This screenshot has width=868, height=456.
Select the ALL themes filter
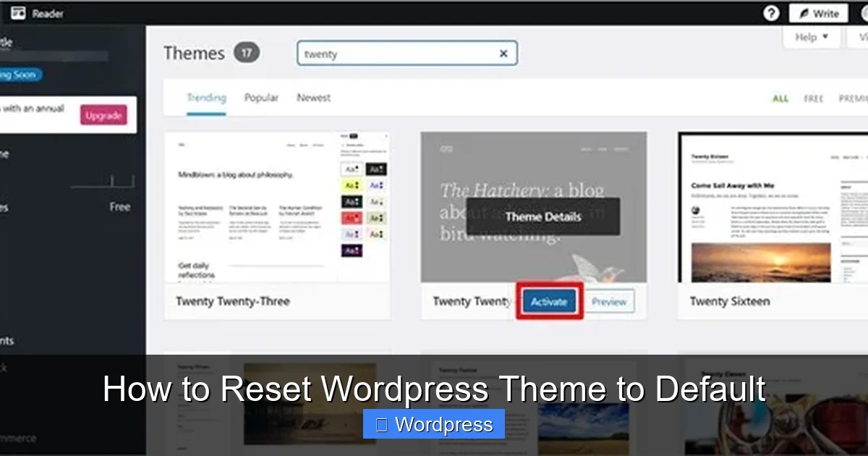(780, 98)
